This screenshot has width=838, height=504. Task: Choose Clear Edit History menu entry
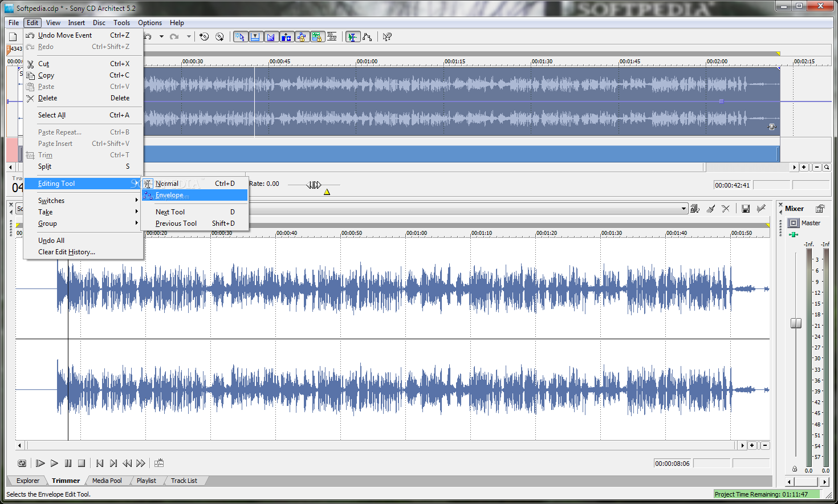(83, 252)
